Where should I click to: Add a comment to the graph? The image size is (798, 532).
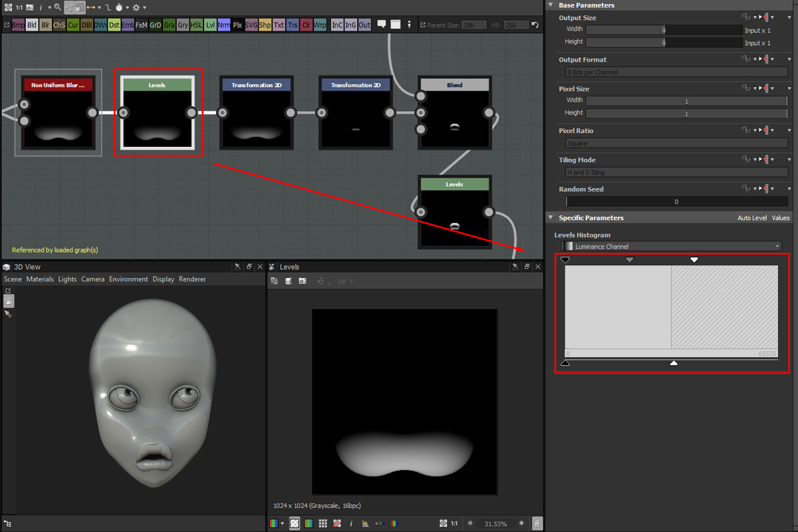click(382, 25)
